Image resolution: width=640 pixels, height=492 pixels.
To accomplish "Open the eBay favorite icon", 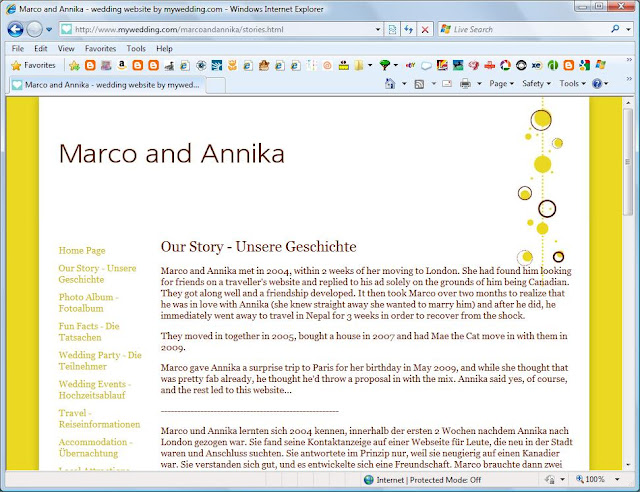I will [x=410, y=65].
